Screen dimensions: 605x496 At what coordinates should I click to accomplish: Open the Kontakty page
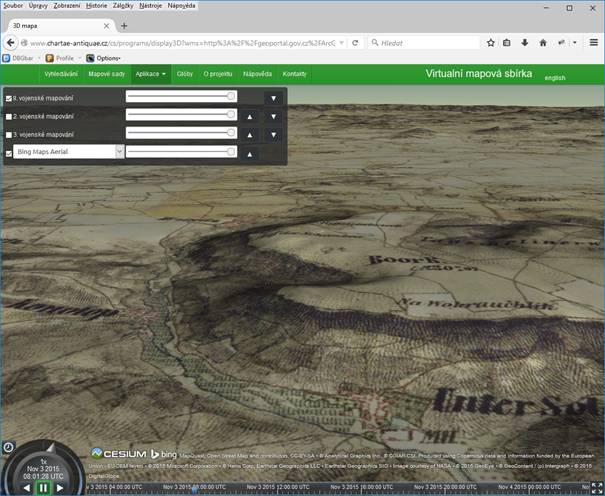point(294,74)
